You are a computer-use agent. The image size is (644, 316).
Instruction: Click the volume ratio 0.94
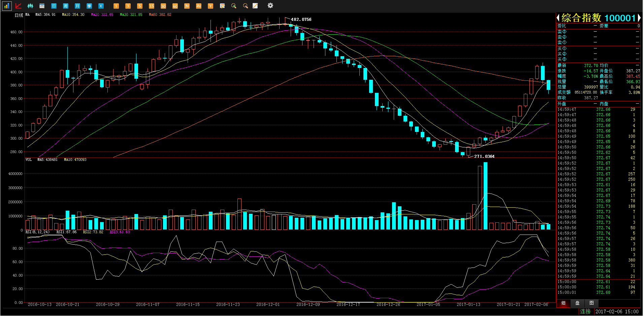point(636,87)
